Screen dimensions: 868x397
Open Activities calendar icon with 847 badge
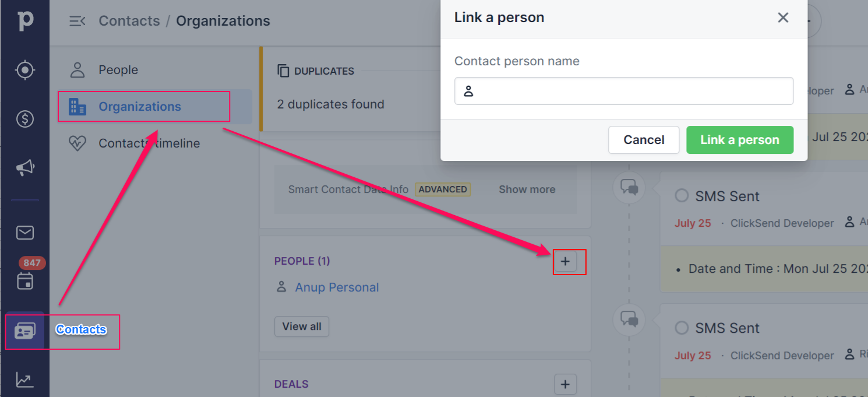click(25, 280)
